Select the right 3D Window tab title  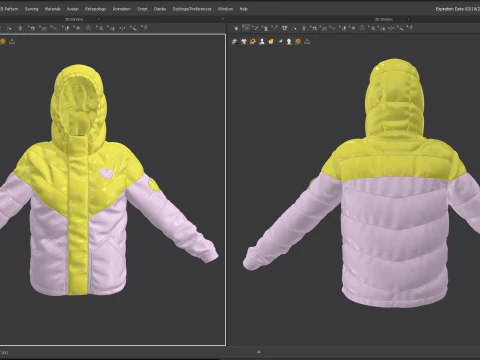384,19
